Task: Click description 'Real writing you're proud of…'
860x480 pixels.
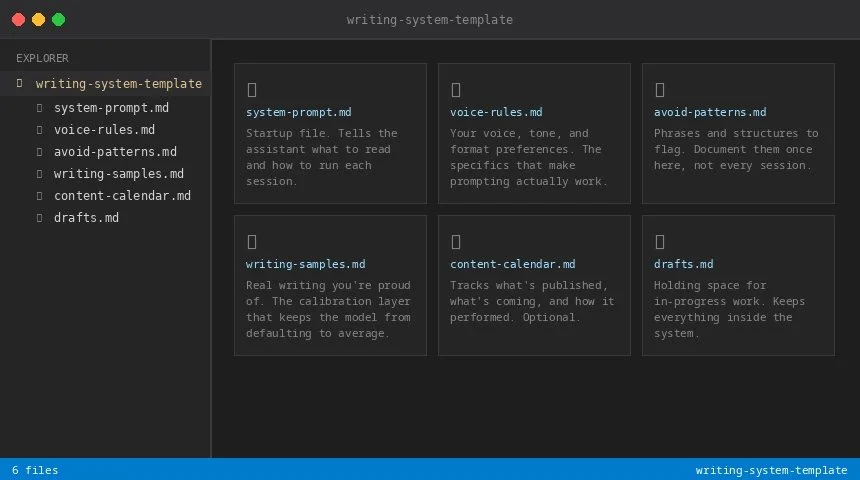Action: point(328,309)
